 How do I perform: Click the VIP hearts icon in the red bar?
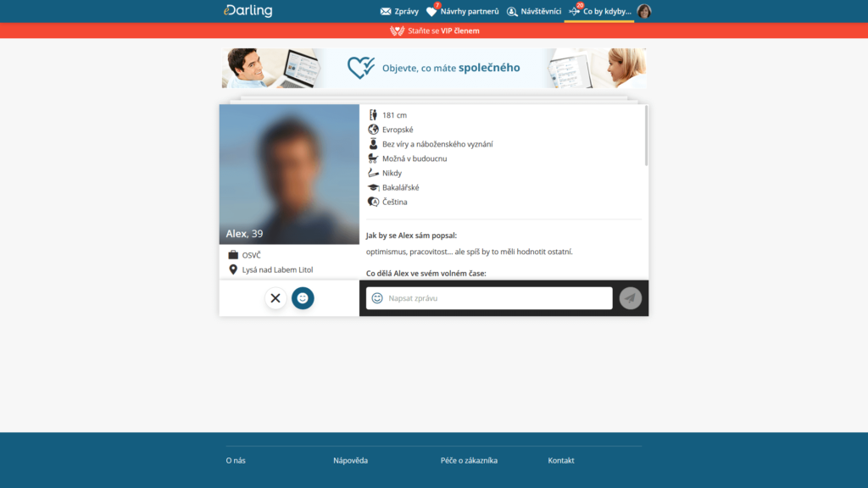397,30
